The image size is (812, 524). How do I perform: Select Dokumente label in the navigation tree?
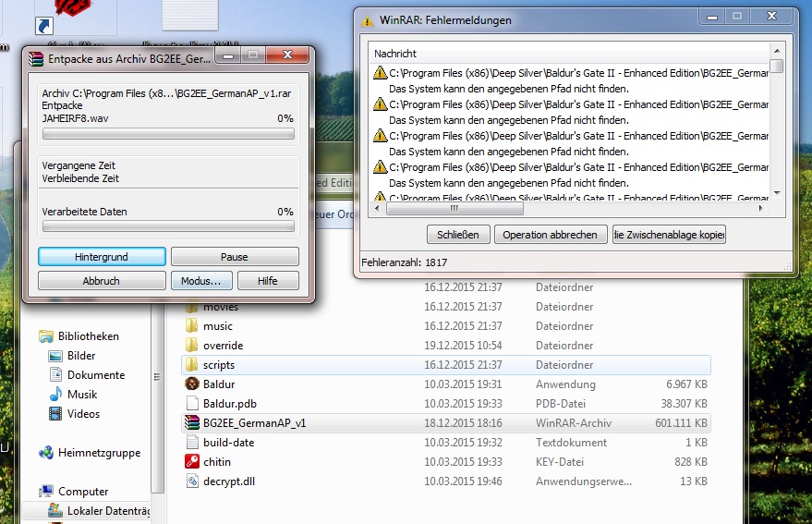pos(96,374)
